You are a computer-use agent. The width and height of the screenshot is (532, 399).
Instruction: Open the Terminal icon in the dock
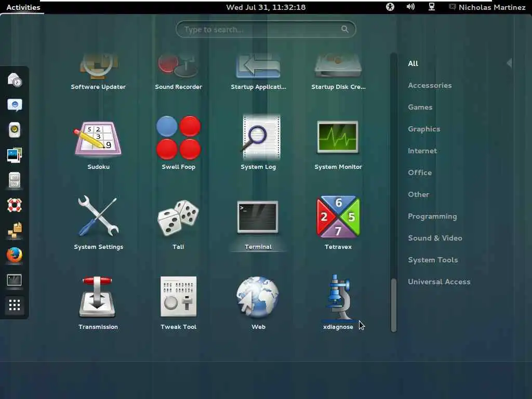(15, 281)
